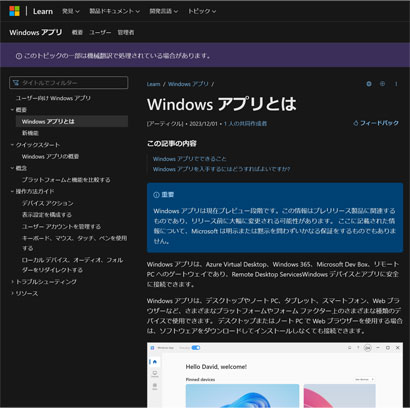The height and width of the screenshot is (408, 410).
Task: Open the 製品ドキュメント dropdown in the header
Action: (x=114, y=11)
